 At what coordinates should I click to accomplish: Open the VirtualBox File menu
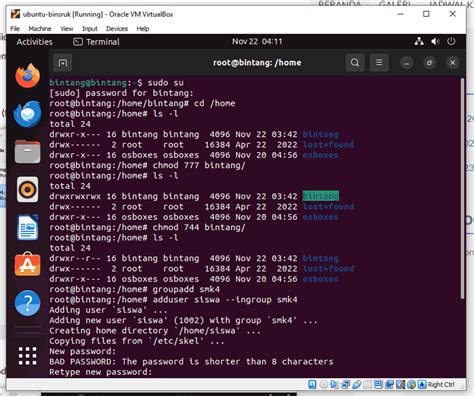click(x=15, y=29)
